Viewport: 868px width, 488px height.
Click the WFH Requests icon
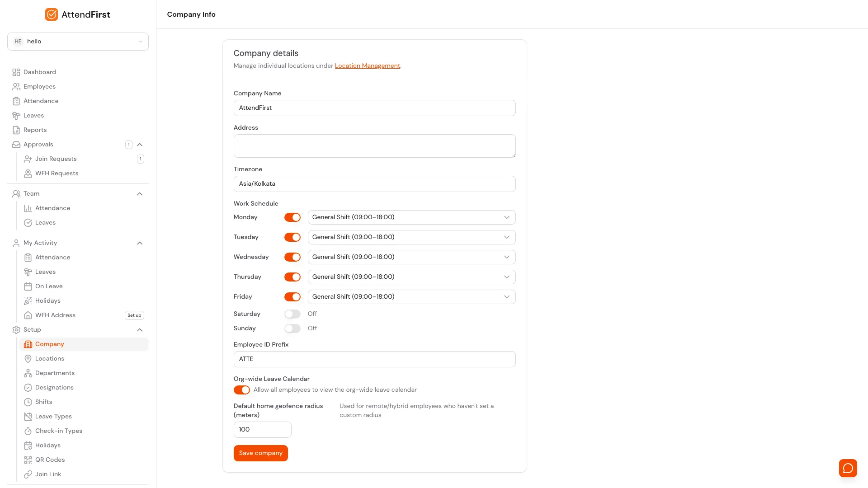28,174
